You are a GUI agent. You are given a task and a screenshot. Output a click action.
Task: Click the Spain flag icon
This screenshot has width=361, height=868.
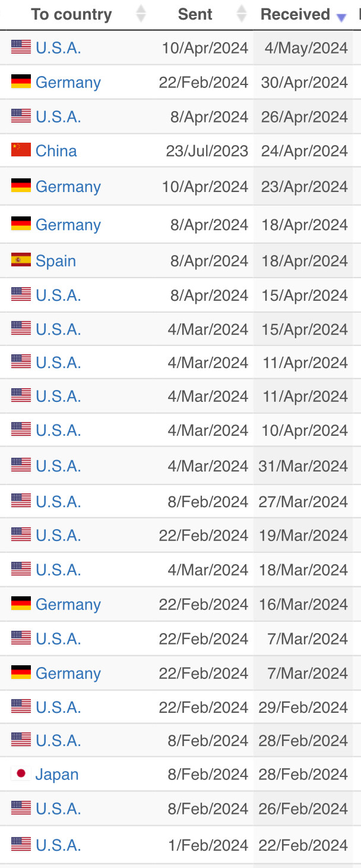[21, 260]
